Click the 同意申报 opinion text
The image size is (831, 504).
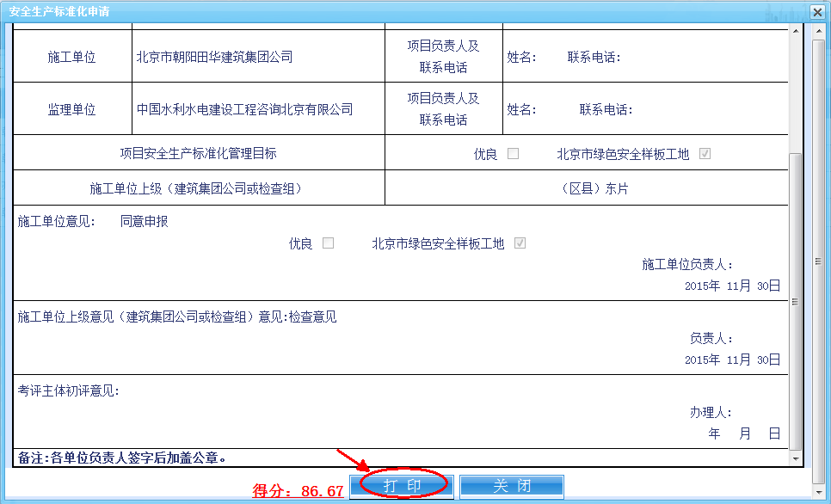144,222
